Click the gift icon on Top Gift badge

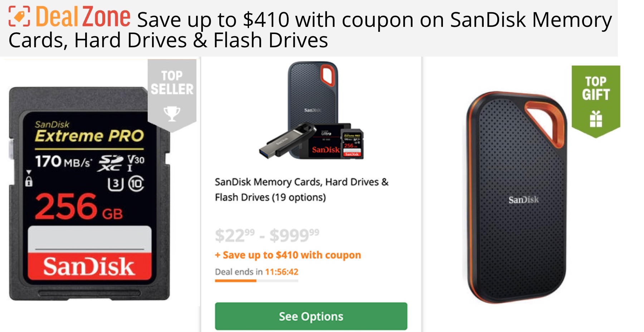click(x=596, y=119)
